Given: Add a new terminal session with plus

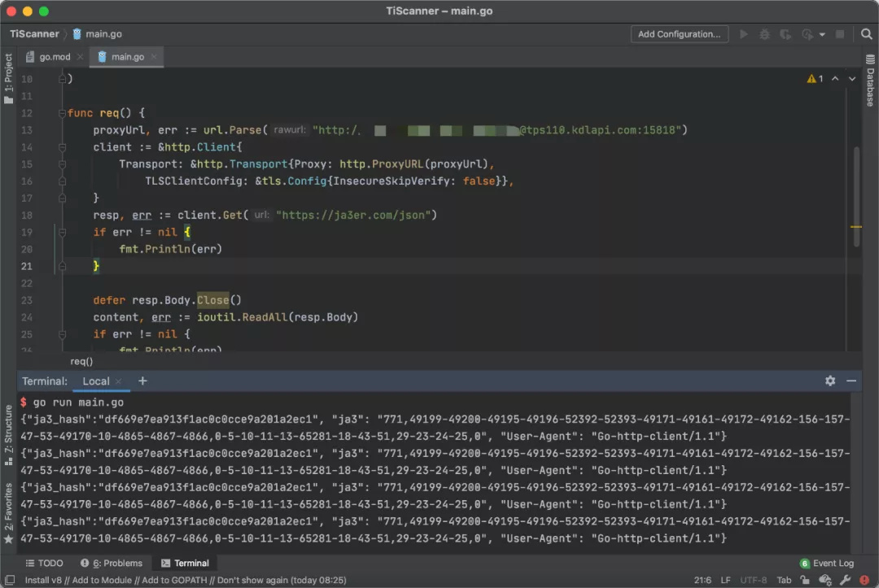Looking at the screenshot, I should click(x=142, y=381).
